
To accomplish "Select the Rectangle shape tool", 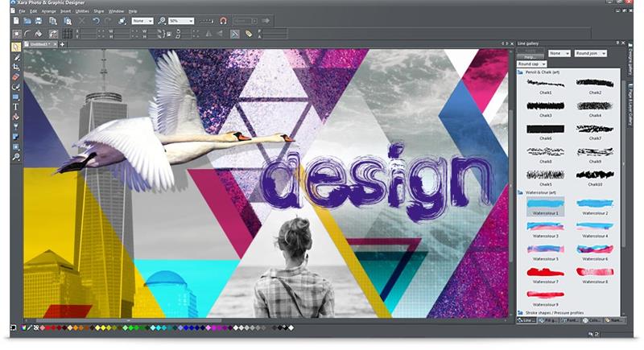I will coord(16,97).
